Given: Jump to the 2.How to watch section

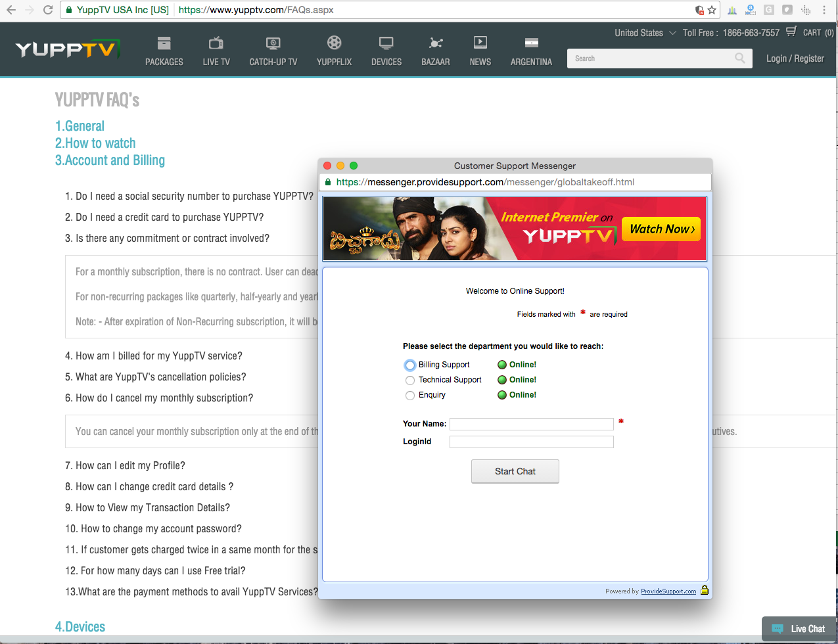Looking at the screenshot, I should (95, 143).
